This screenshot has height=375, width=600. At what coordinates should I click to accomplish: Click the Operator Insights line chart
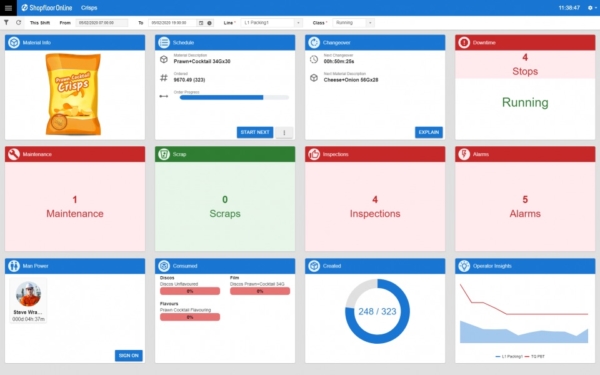point(524,313)
